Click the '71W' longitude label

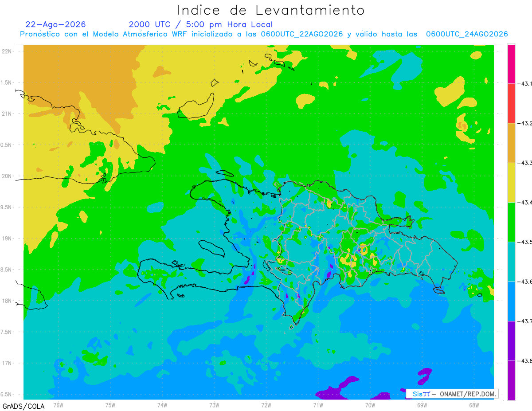pyautogui.click(x=318, y=404)
